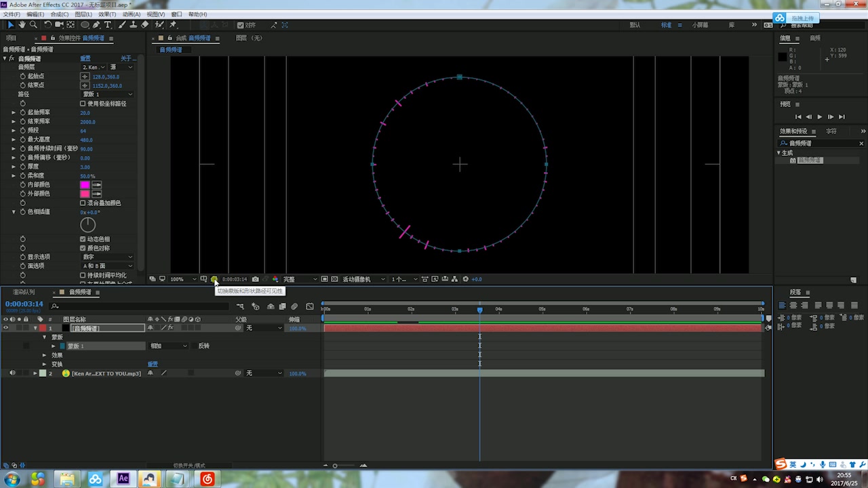Click 重置 link in effect controls
This screenshot has width=868, height=488.
pyautogui.click(x=85, y=58)
